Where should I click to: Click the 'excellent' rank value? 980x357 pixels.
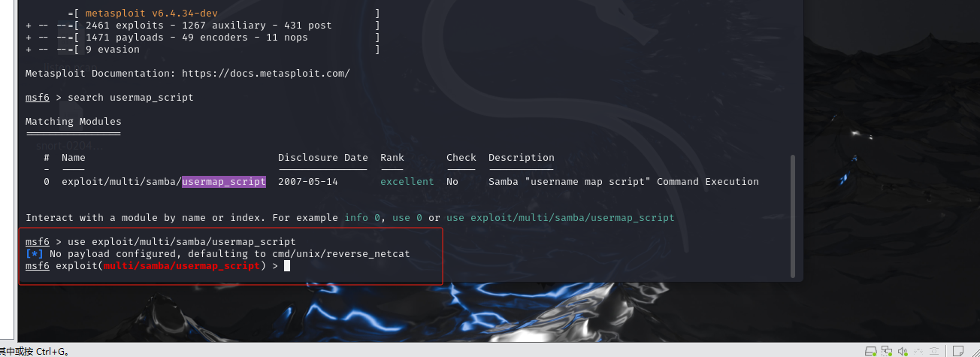click(407, 182)
